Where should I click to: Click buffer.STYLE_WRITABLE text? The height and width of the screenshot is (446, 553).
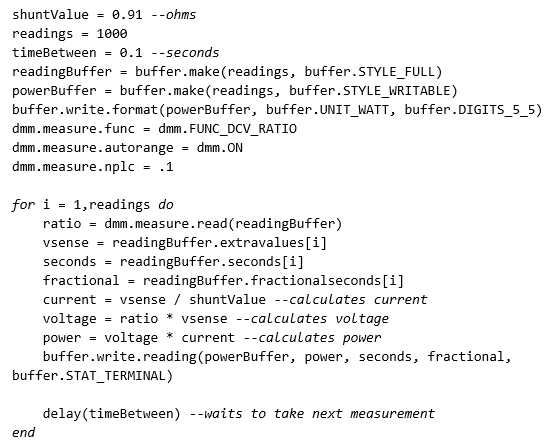point(369,91)
